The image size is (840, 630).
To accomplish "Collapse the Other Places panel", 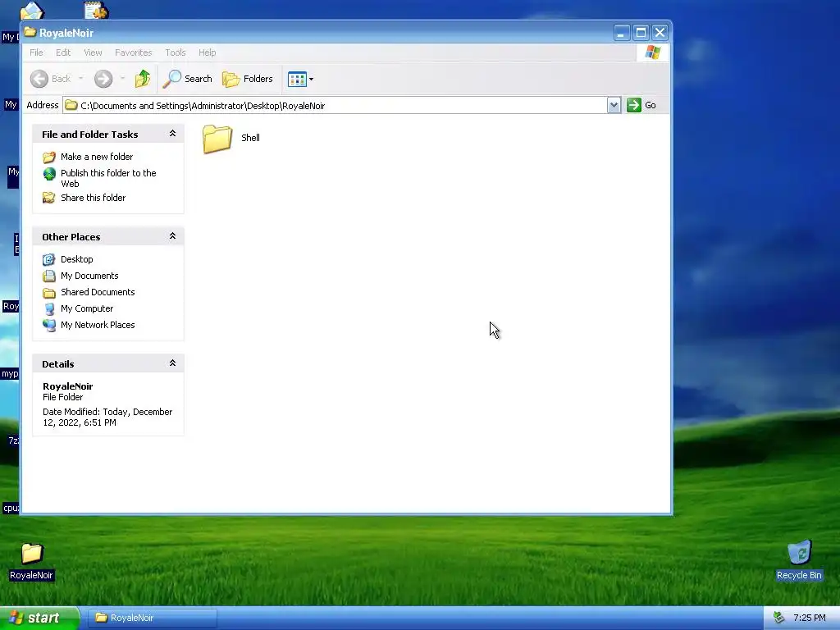I will 172,236.
